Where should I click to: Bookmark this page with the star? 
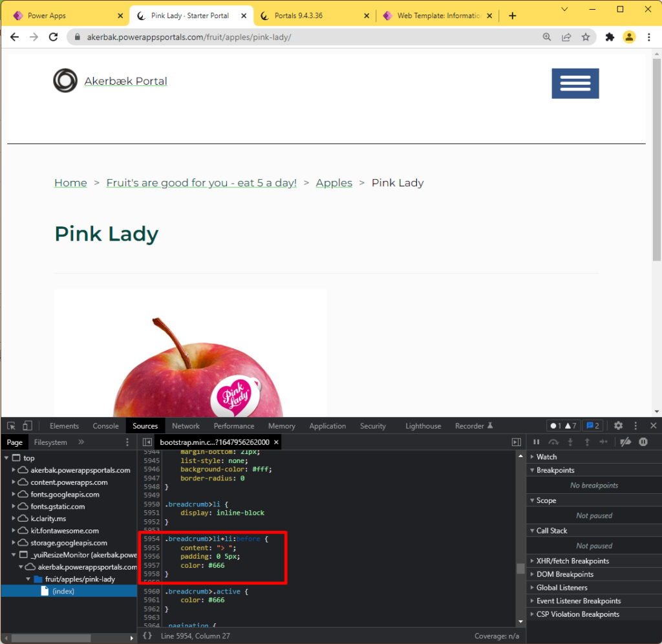pos(586,37)
